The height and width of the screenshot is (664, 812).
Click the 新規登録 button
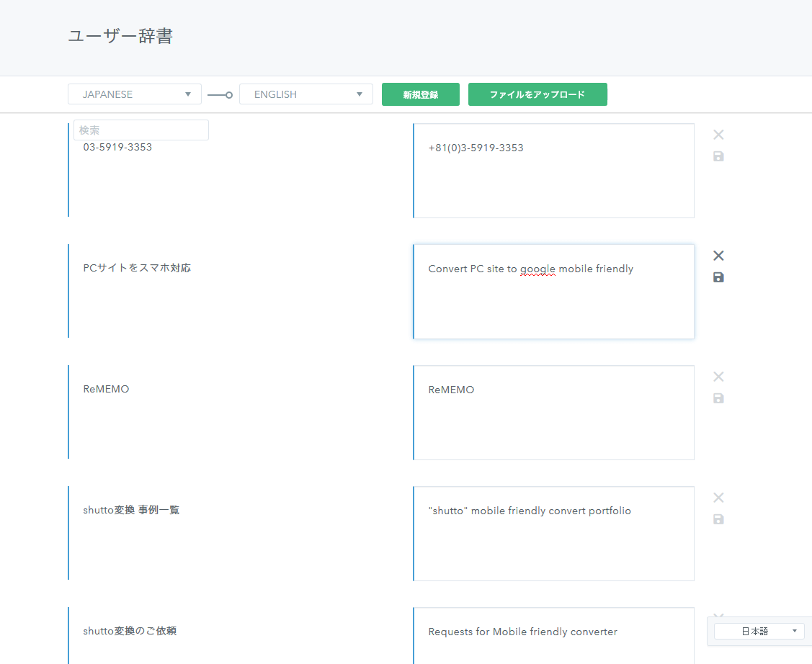click(421, 94)
